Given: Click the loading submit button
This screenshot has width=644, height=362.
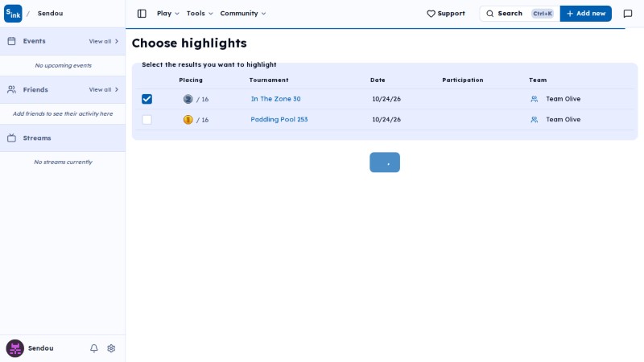Looking at the screenshot, I should click(385, 162).
